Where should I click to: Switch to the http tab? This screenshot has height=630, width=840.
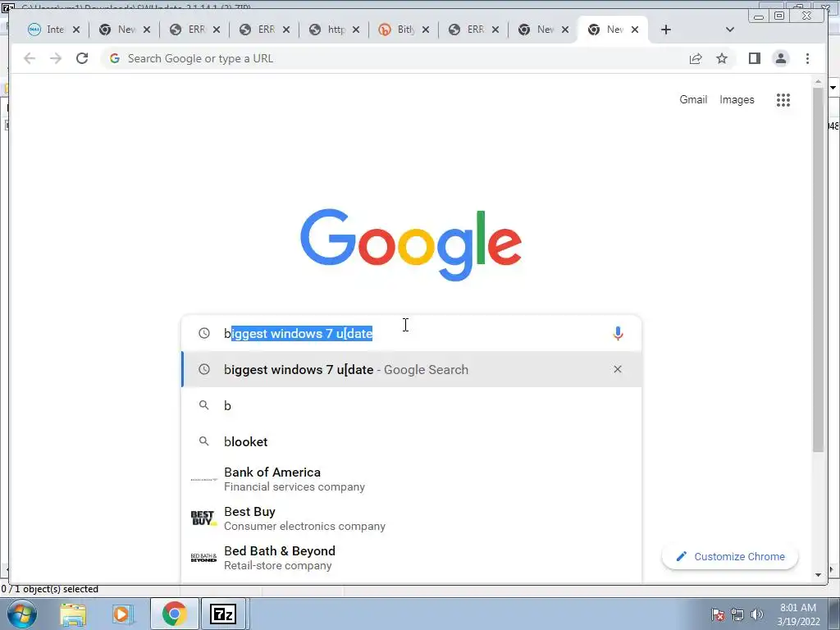pyautogui.click(x=328, y=30)
